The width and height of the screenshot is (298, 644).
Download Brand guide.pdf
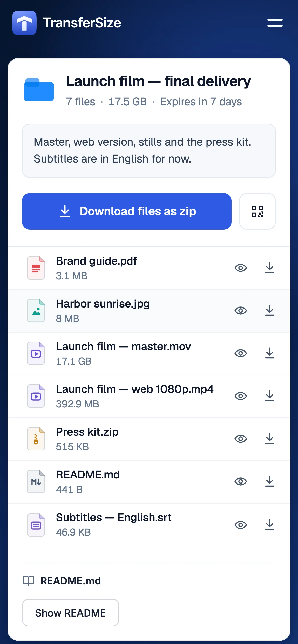[x=270, y=268]
